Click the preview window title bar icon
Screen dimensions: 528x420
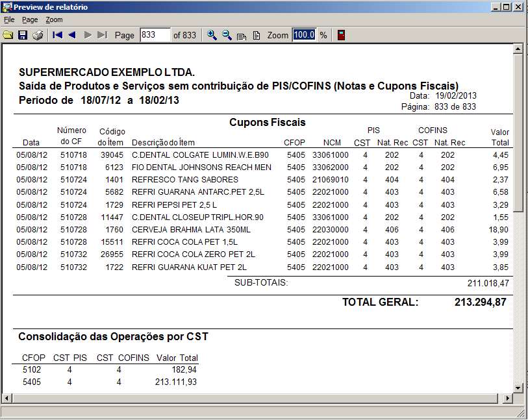pos(6,6)
